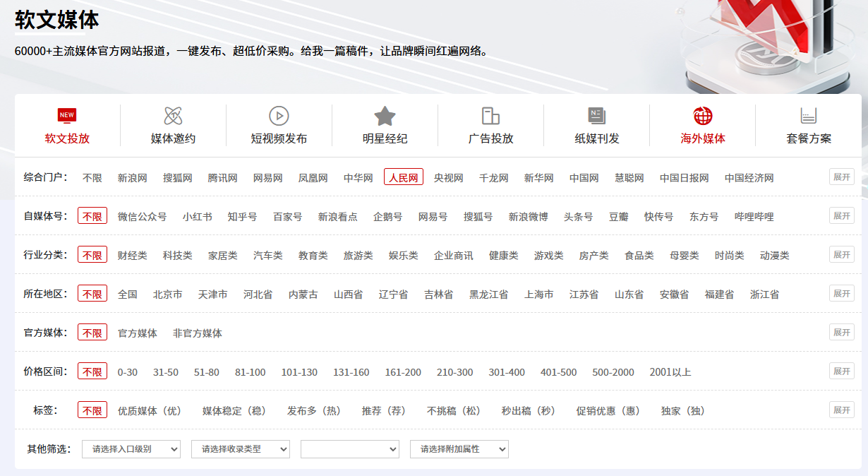Switch to the 套餐方案 tab label
Image resolution: width=868 pixels, height=476 pixels.
pos(808,138)
